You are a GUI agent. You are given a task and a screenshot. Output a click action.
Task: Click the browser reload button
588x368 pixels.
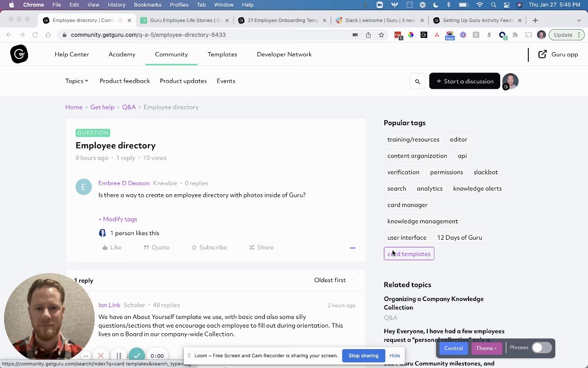[x=35, y=35]
